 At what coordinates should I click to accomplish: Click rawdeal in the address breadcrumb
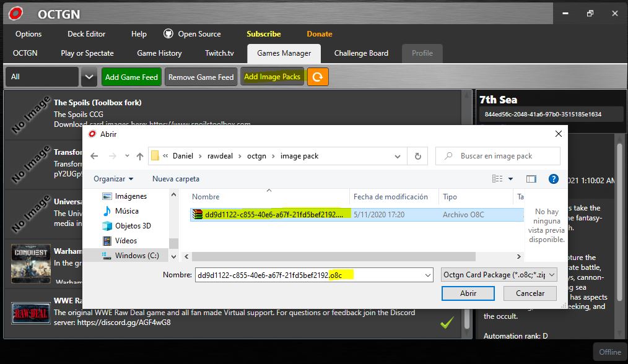point(220,156)
